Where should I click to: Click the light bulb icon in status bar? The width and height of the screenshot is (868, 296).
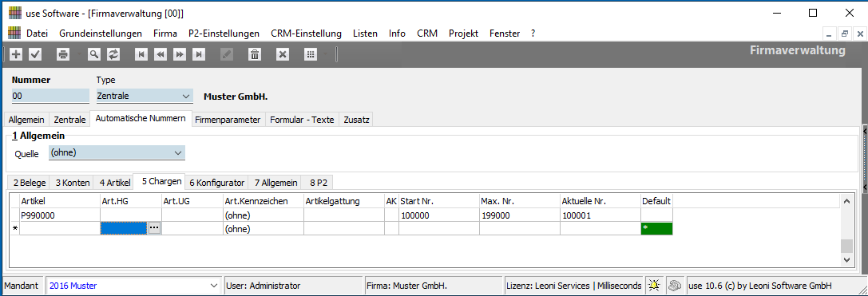[x=654, y=286]
